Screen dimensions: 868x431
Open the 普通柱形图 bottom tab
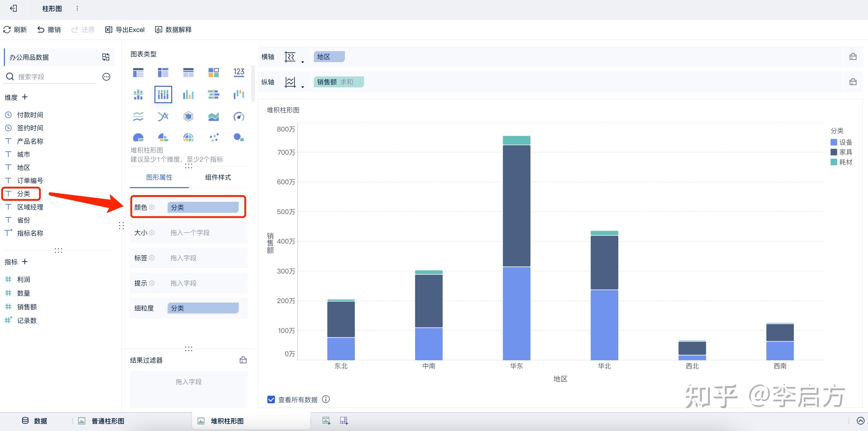[101, 421]
